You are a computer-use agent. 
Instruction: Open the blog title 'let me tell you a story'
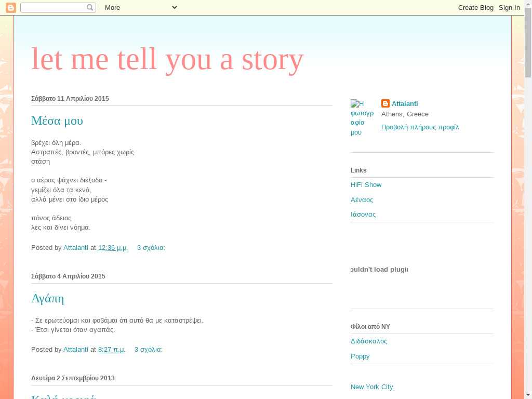167,59
